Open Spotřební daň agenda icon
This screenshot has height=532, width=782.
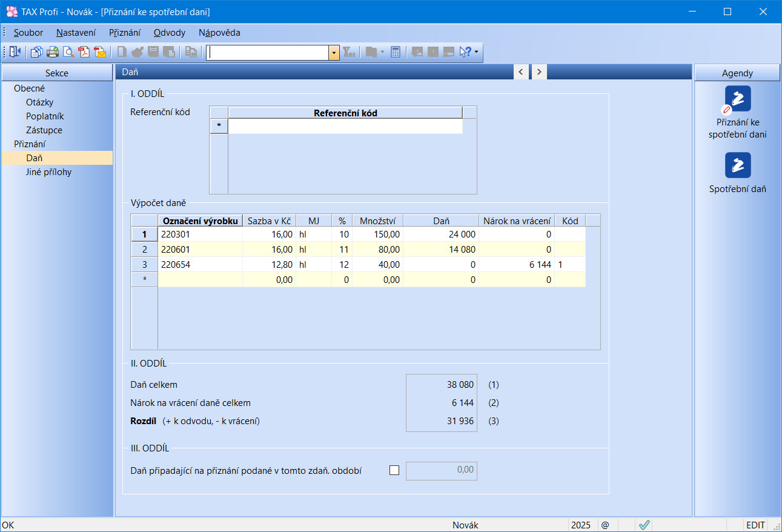(737, 165)
